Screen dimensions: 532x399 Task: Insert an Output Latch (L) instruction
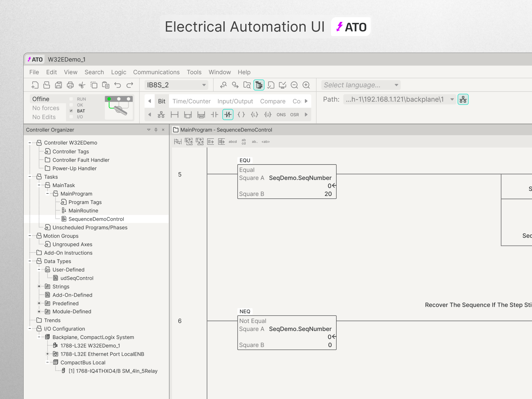click(x=254, y=115)
